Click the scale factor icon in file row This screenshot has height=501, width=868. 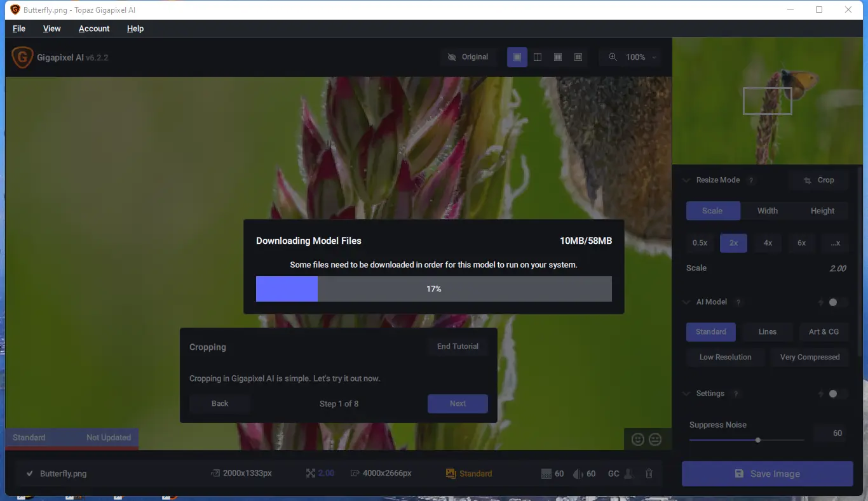tap(311, 474)
